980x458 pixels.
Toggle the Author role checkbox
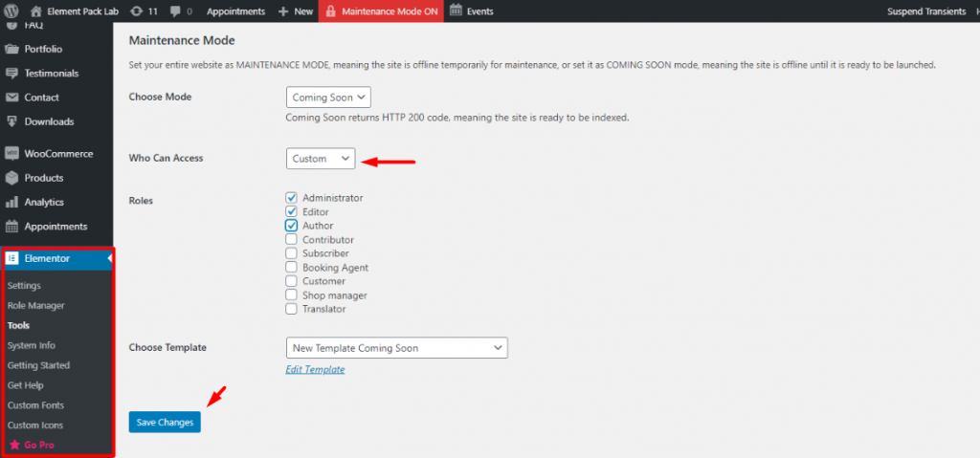coord(292,226)
